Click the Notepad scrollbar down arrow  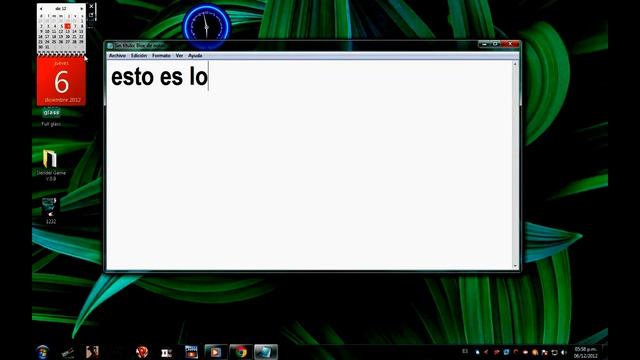[x=515, y=266]
